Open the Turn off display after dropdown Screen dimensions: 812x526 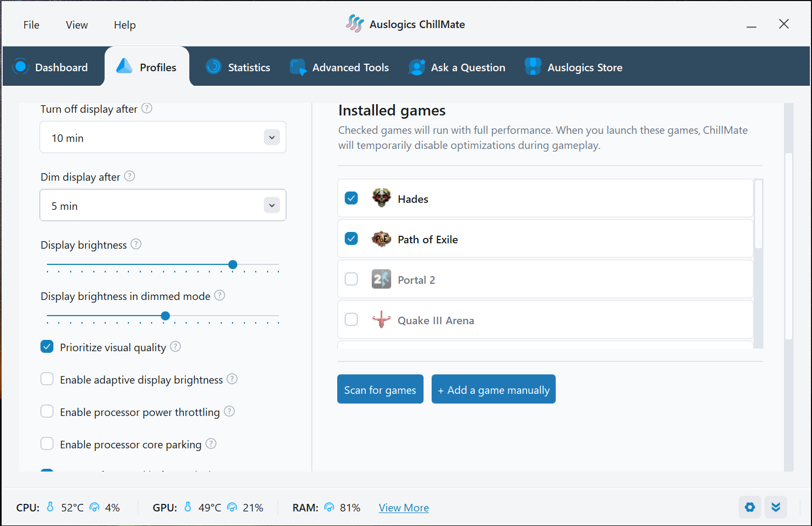pyautogui.click(x=163, y=137)
